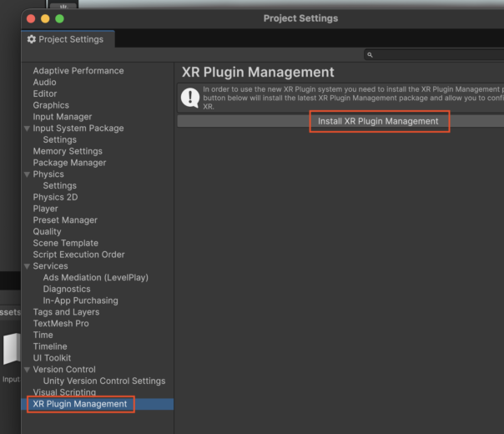
Task: Select In-App Purchasing under Services
Action: coord(81,300)
